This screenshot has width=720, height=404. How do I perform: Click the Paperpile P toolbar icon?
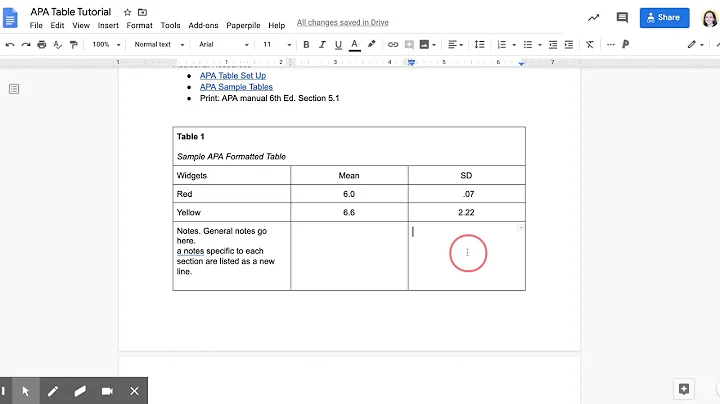tap(625, 45)
